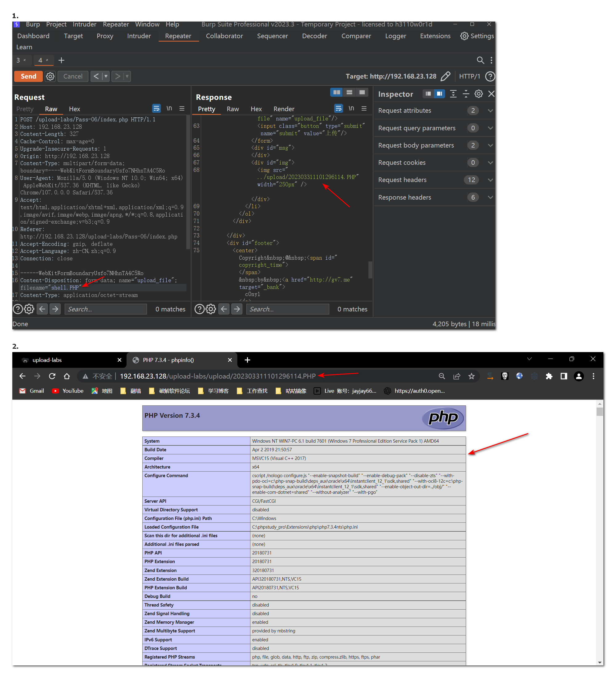Open the YouTube bookmark

pyautogui.click(x=67, y=391)
